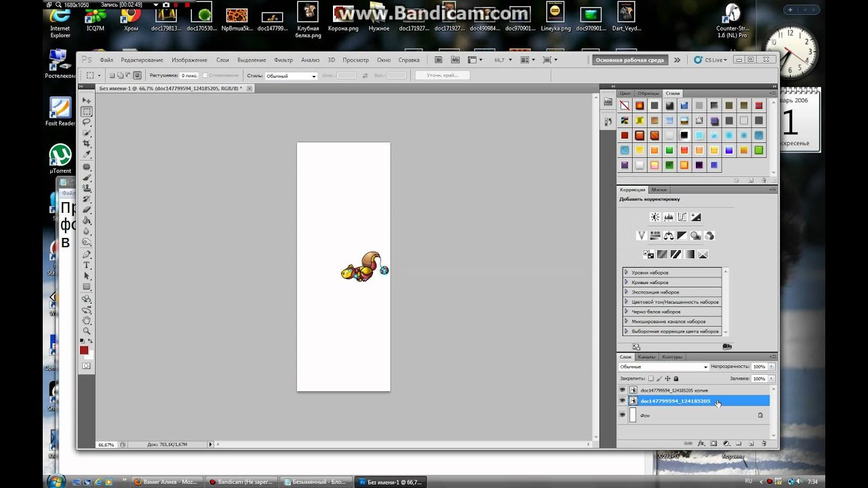Switch to the Маски tab

click(659, 190)
